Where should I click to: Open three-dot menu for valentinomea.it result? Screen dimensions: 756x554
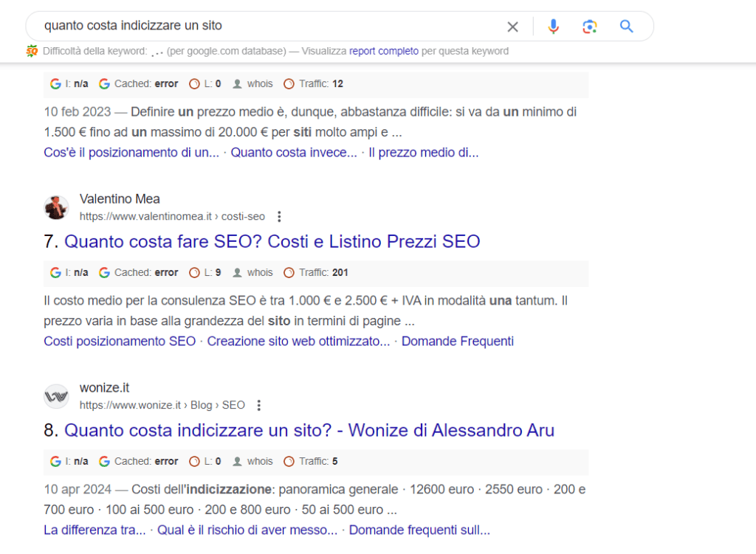(x=279, y=217)
